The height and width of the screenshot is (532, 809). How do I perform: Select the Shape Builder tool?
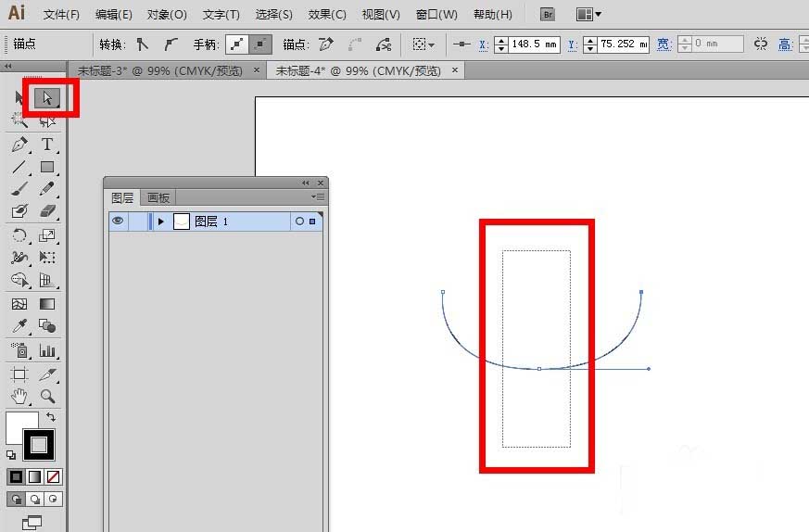pos(19,280)
